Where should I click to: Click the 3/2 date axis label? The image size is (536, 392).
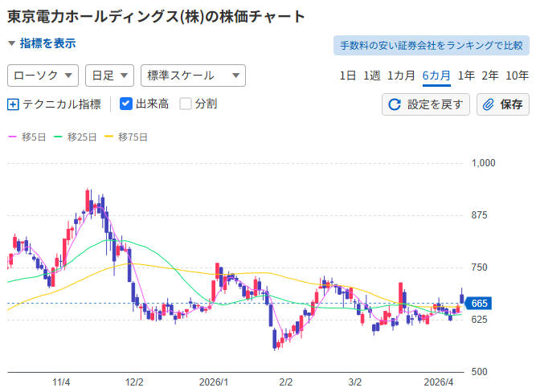pyautogui.click(x=355, y=382)
